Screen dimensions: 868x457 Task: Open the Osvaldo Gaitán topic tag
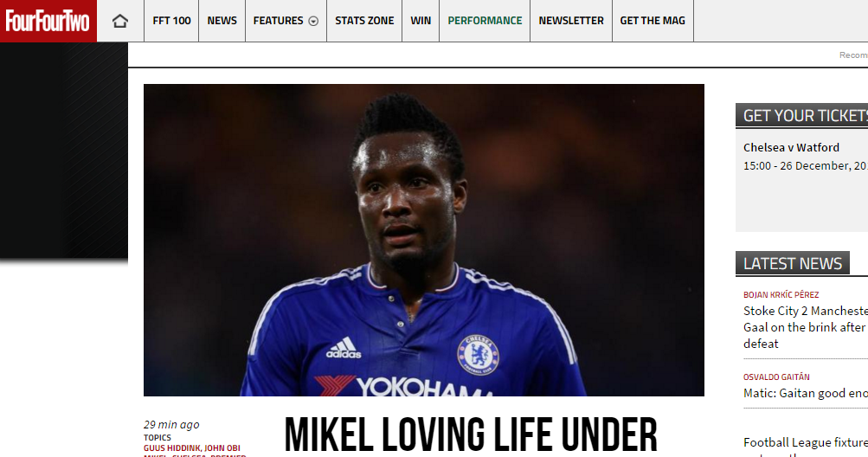[776, 377]
